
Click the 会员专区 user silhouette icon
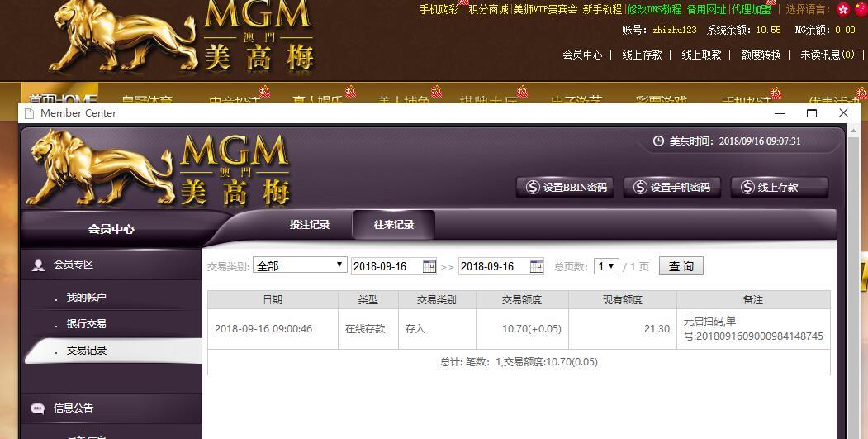coord(38,265)
